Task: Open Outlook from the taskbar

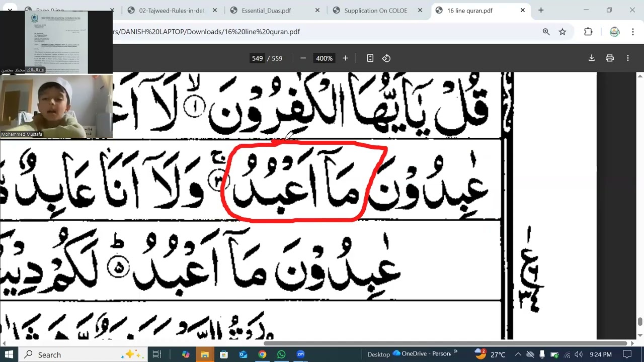Action: click(x=243, y=354)
